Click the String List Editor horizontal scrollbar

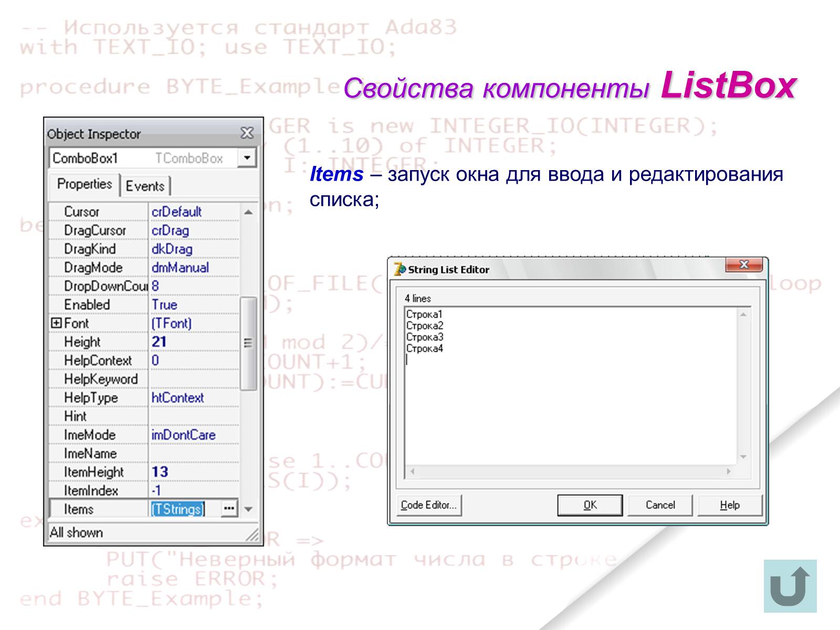pyautogui.click(x=571, y=471)
